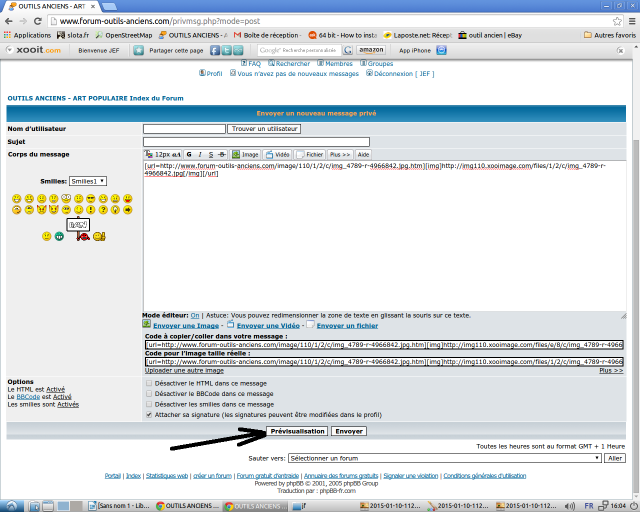Insert the green grinning smiley

tap(59, 236)
